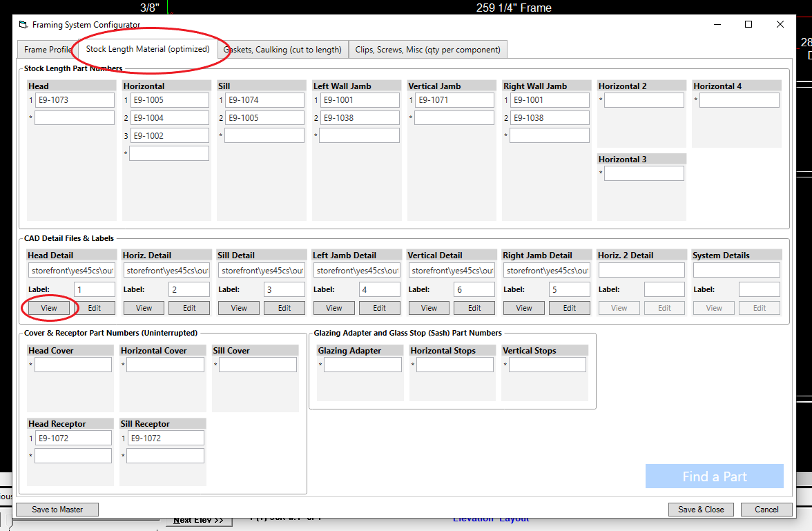
Task: Click the Head part field E9-1073
Action: [75, 100]
